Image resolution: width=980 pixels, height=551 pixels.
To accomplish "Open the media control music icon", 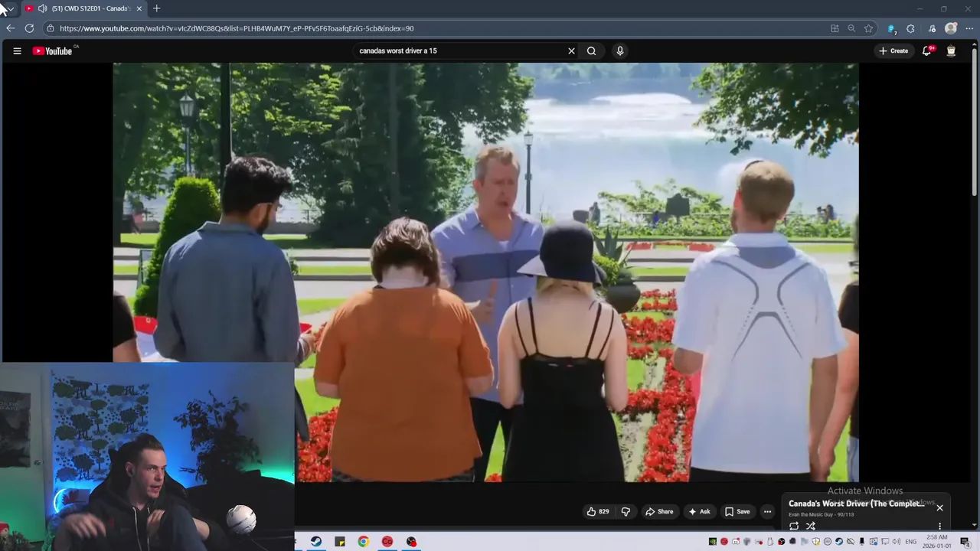I will coord(932,28).
